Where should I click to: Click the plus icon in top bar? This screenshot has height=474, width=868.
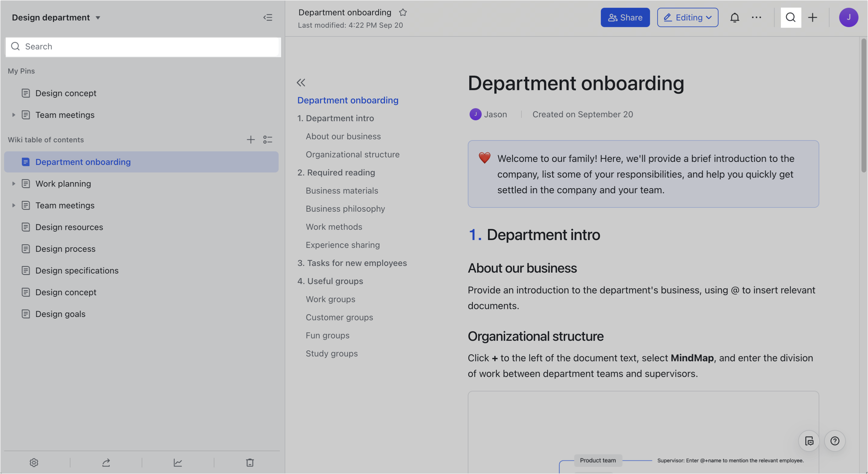pyautogui.click(x=813, y=17)
